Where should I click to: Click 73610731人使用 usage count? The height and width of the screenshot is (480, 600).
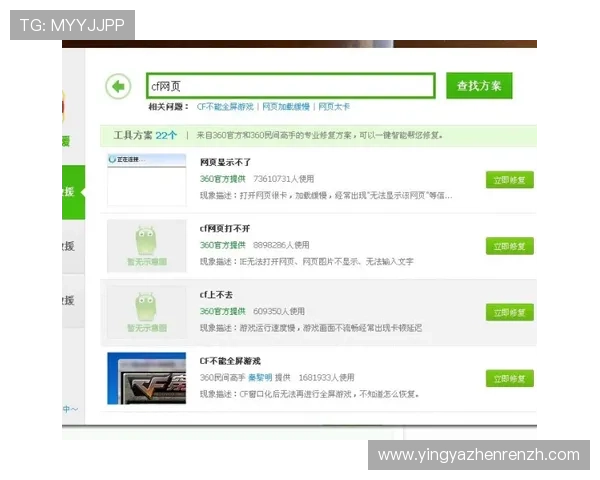click(284, 179)
